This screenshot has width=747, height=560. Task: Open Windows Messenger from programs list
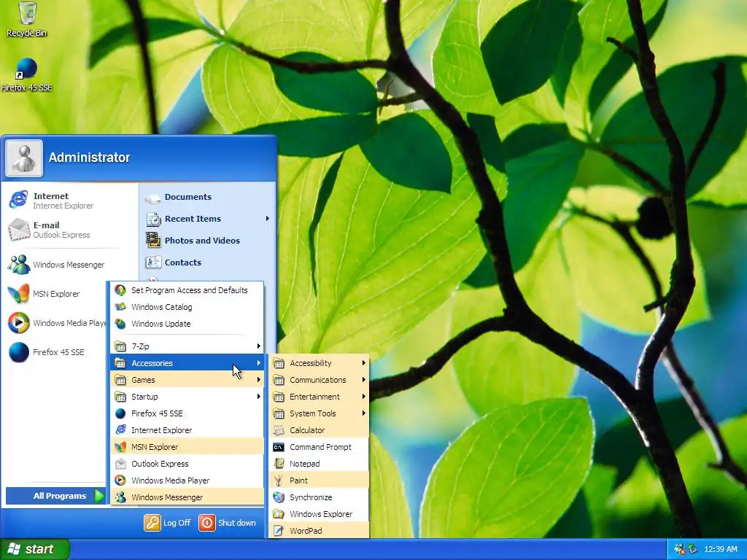pos(187,497)
